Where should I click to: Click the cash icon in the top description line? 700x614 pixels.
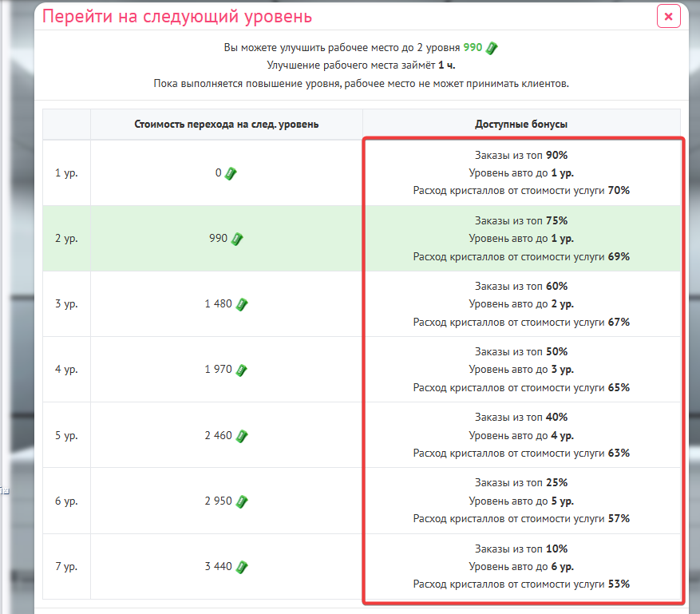[x=492, y=48]
